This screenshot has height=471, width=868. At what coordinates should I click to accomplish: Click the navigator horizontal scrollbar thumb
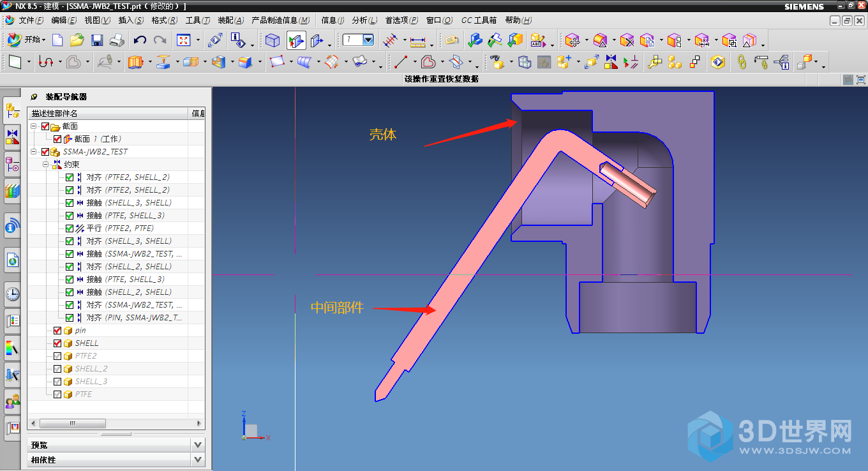coord(72,423)
